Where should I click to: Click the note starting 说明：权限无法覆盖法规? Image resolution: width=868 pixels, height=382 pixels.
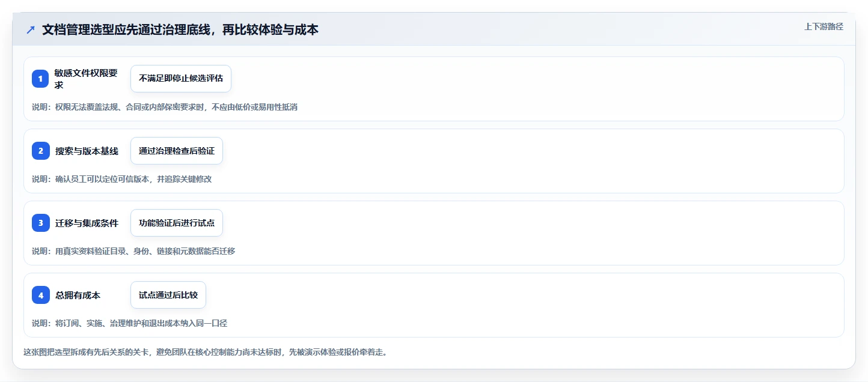coord(165,107)
